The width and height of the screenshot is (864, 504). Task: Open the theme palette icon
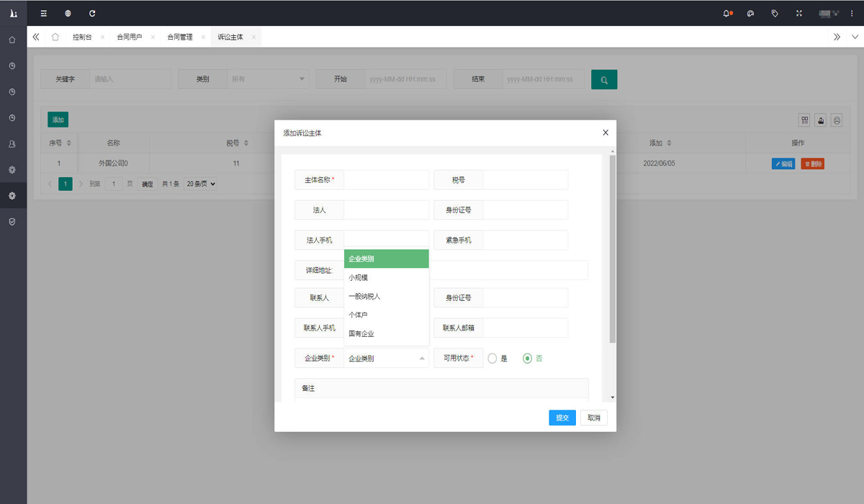[750, 13]
